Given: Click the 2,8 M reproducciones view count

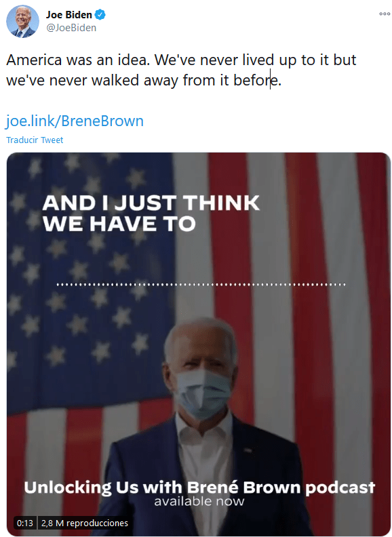Looking at the screenshot, I should pyautogui.click(x=84, y=523).
